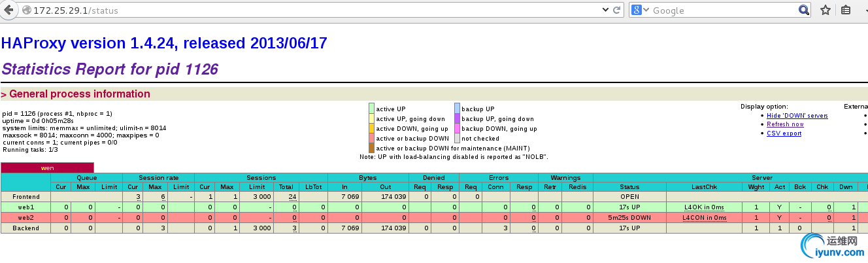
Task: Open the bookmarks list icon
Action: (846, 10)
